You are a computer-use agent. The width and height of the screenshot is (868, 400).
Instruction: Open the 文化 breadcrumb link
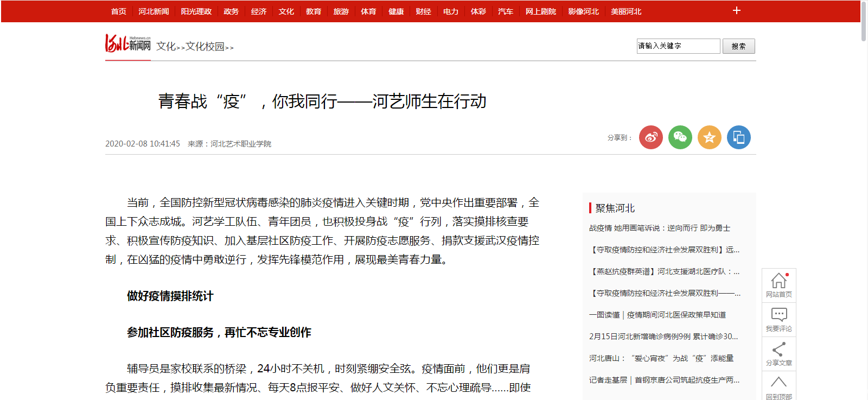click(166, 47)
